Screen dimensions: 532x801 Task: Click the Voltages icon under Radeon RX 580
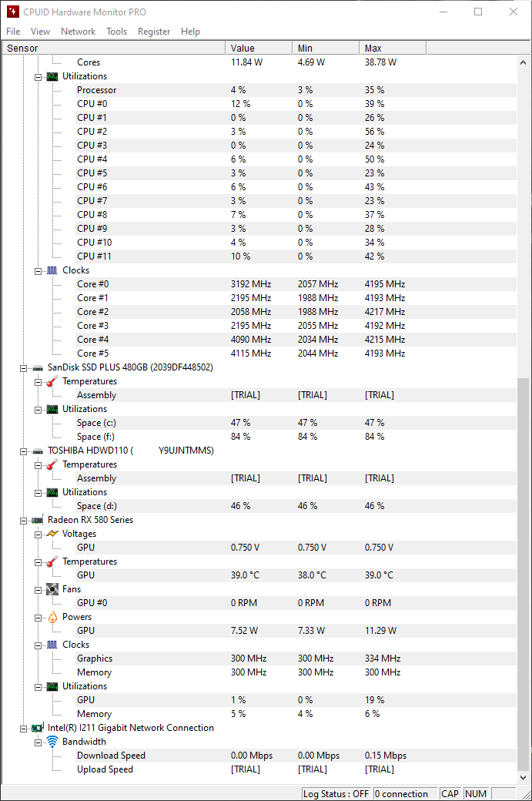pos(51,533)
